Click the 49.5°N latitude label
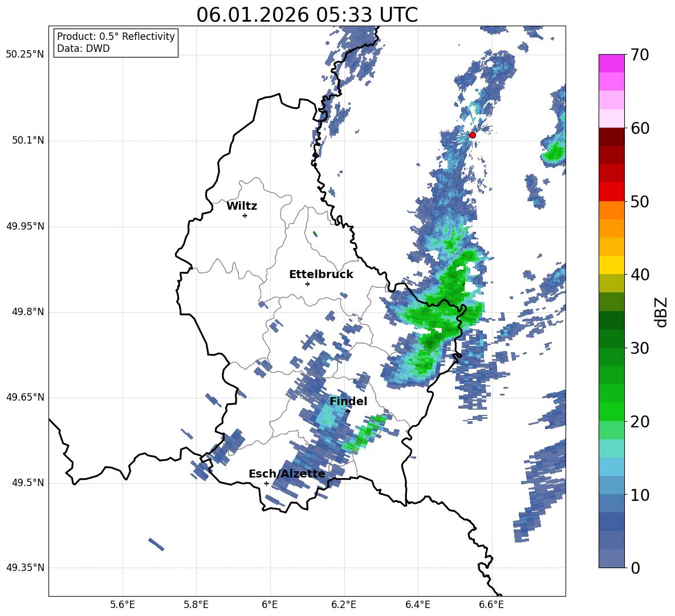Image resolution: width=675 pixels, height=616 pixels. coord(27,483)
